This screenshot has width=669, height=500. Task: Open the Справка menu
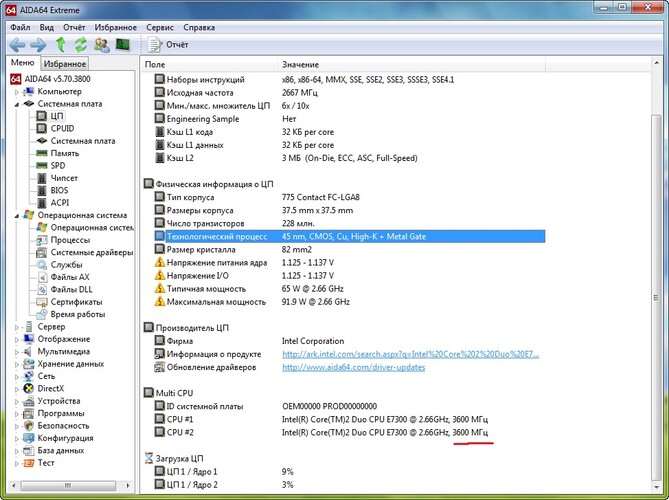(x=199, y=27)
